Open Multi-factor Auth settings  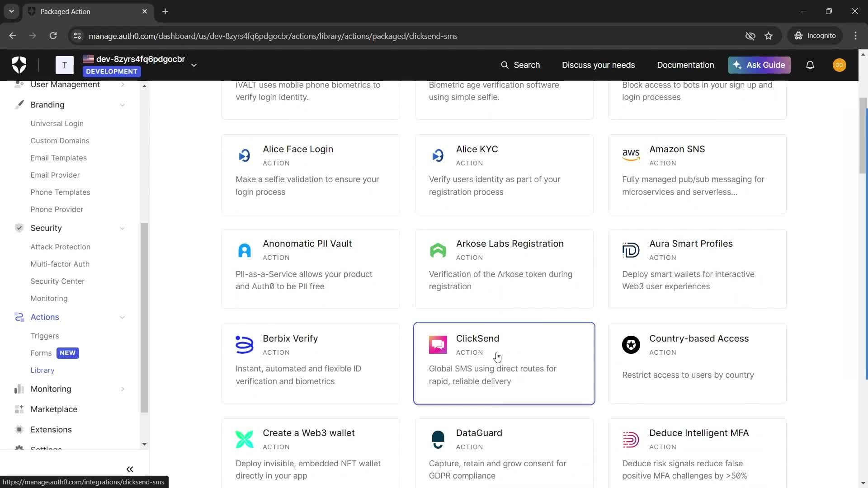tap(60, 264)
